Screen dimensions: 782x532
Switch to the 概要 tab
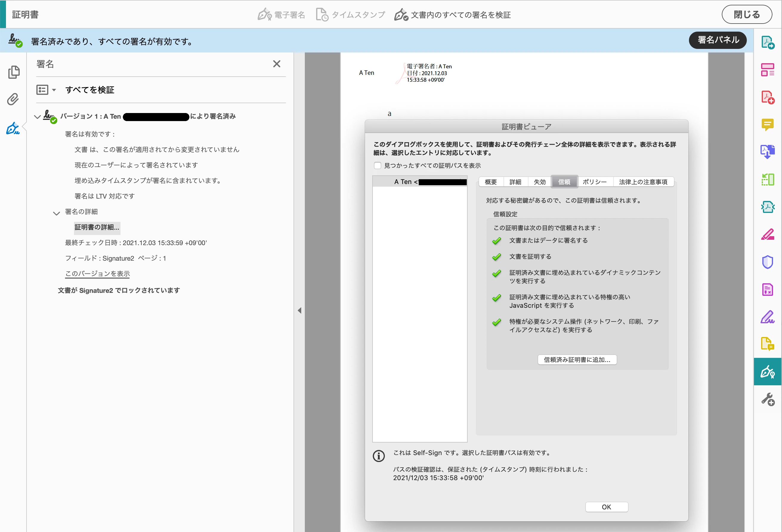(x=491, y=182)
